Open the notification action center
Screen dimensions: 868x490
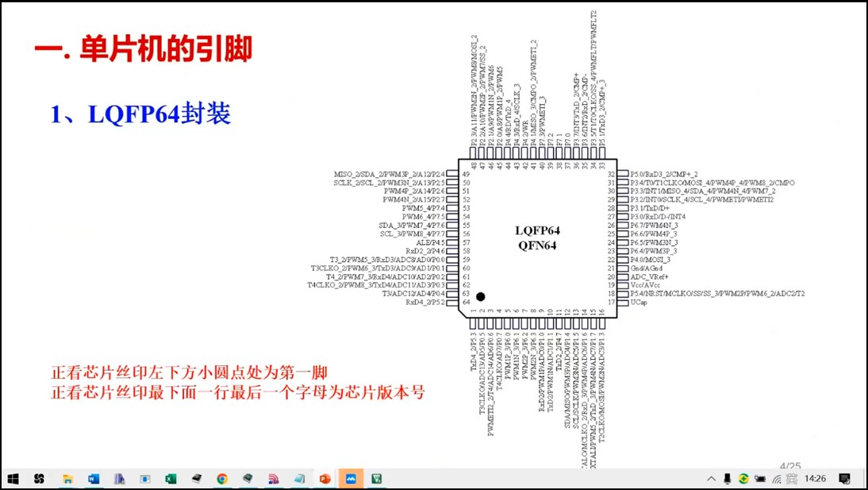(845, 479)
